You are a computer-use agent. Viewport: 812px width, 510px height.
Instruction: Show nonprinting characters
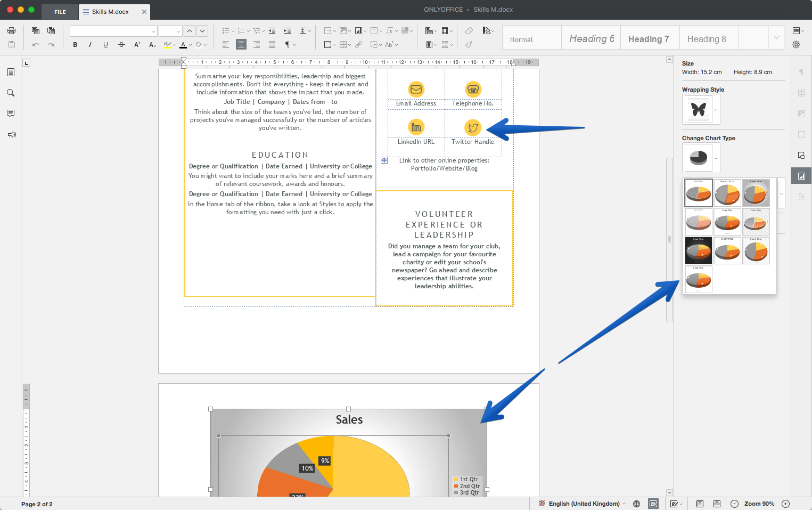[288, 45]
